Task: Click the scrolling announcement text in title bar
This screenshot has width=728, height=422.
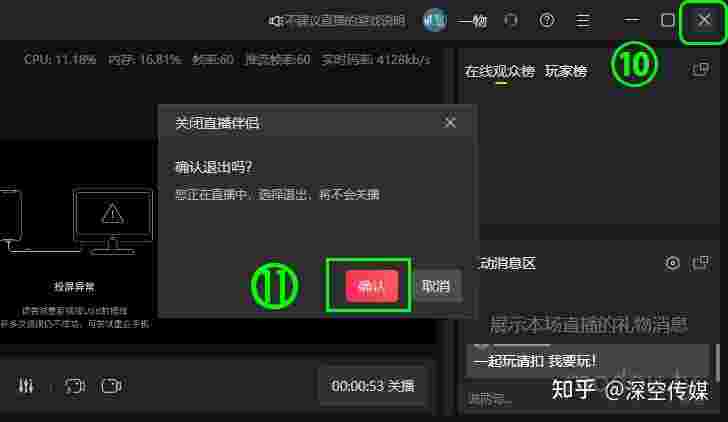Action: [x=345, y=20]
